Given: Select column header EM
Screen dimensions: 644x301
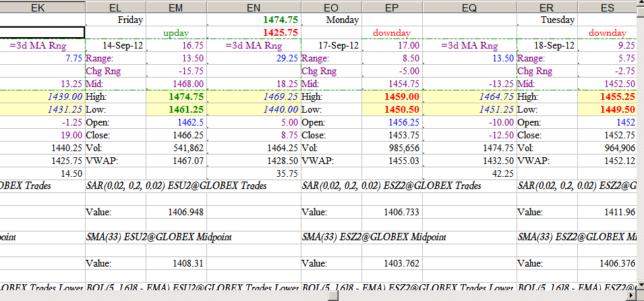Looking at the screenshot, I should coord(176,7).
